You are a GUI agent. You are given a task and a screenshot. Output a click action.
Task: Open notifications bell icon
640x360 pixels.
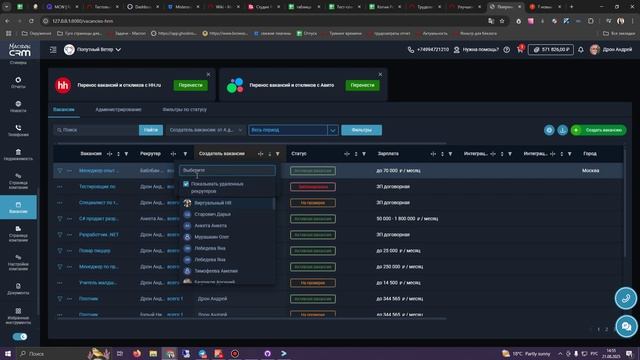point(580,50)
